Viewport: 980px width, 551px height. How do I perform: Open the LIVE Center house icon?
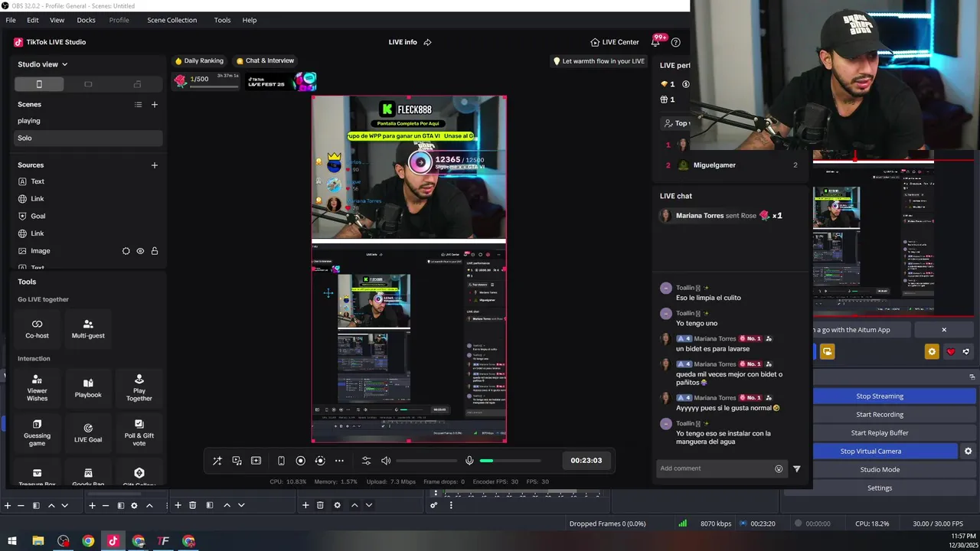[x=595, y=42]
